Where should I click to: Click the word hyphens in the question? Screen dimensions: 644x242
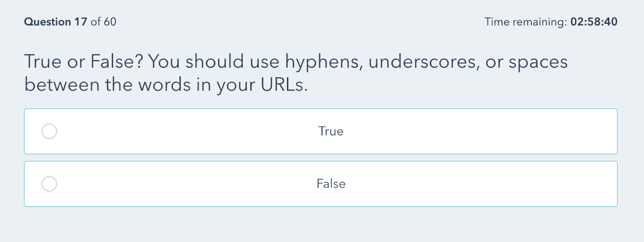(x=317, y=61)
